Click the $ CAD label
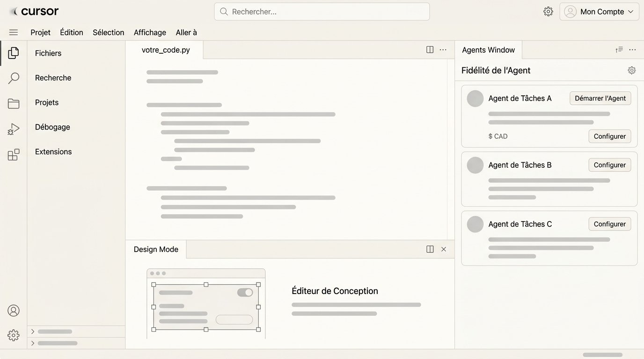 [x=498, y=136]
